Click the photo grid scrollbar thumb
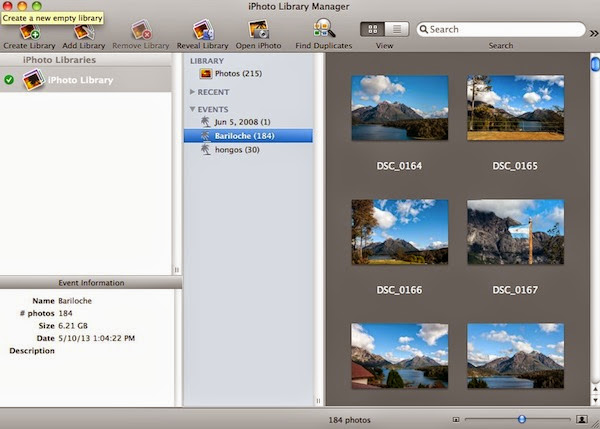Image resolution: width=600 pixels, height=429 pixels. pyautogui.click(x=595, y=64)
